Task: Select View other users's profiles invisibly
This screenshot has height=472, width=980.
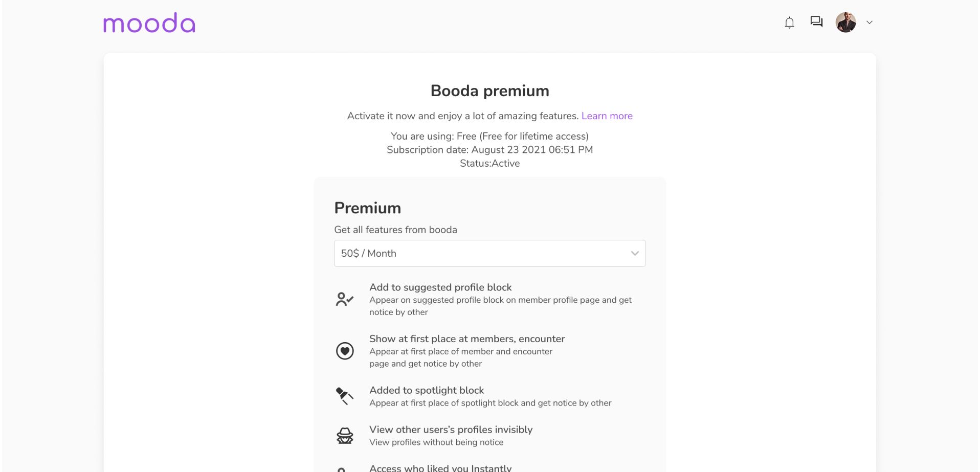Action: pos(451,430)
